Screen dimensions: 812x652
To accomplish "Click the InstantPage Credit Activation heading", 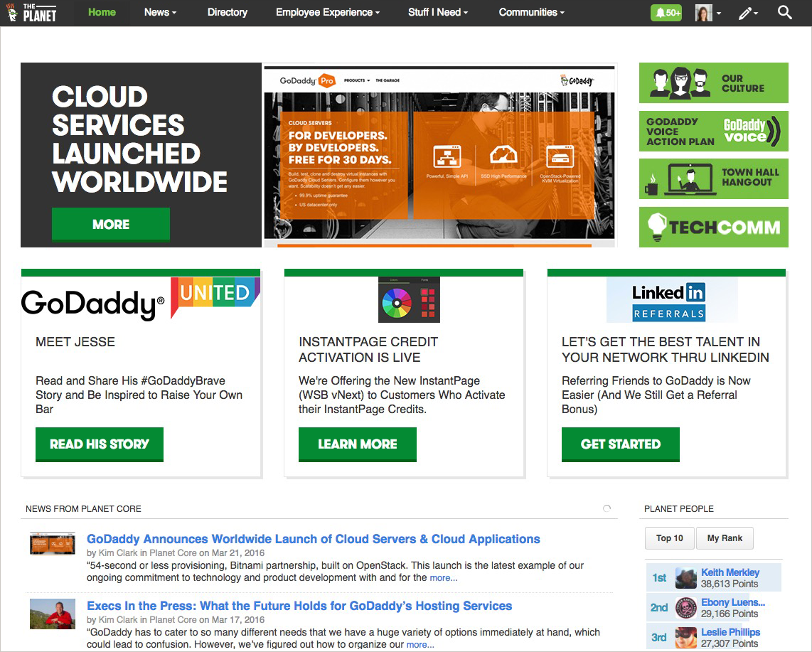I will click(368, 350).
